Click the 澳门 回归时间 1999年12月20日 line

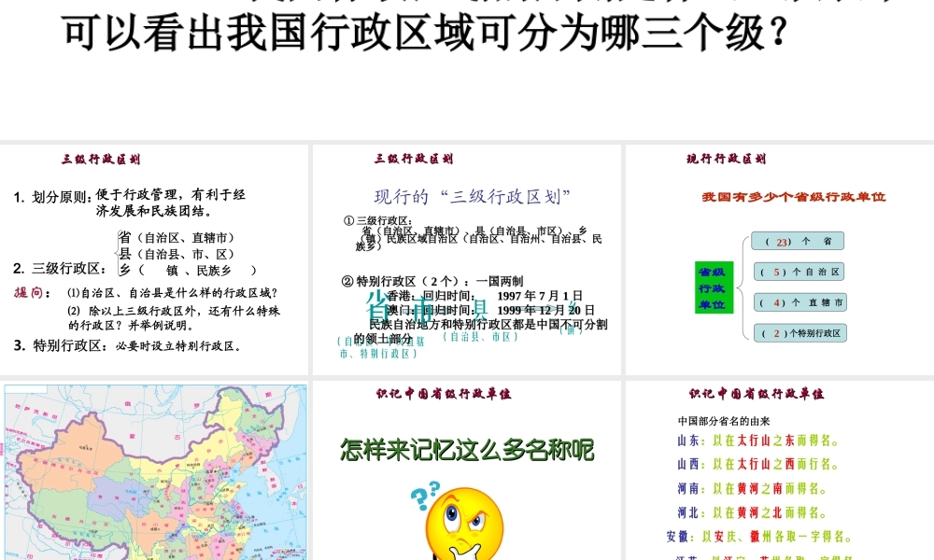pos(490,310)
